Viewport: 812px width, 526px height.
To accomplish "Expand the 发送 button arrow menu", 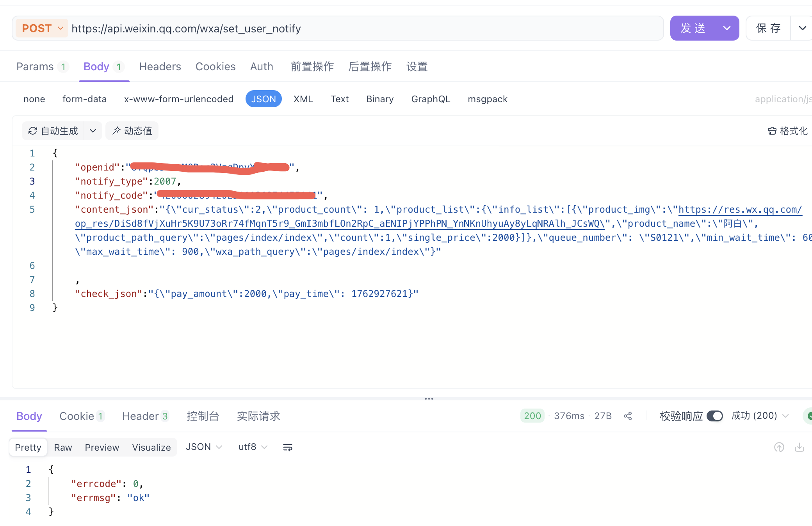I will pos(727,28).
